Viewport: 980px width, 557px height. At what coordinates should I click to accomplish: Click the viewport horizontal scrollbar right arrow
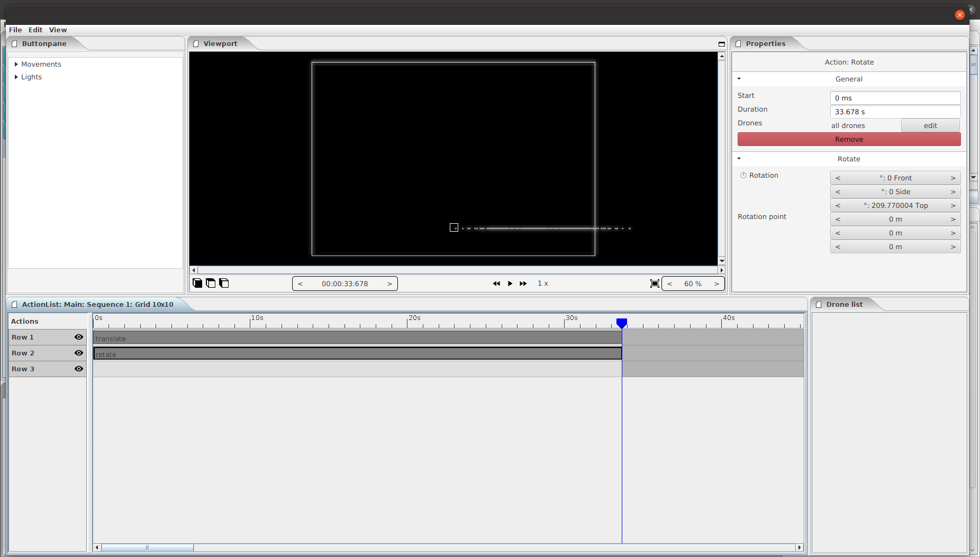[x=721, y=270]
